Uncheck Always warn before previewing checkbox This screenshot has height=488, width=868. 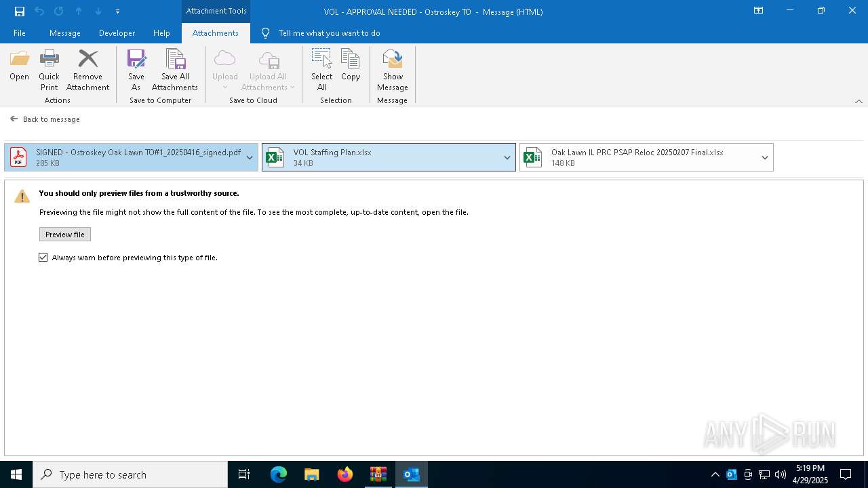(43, 258)
